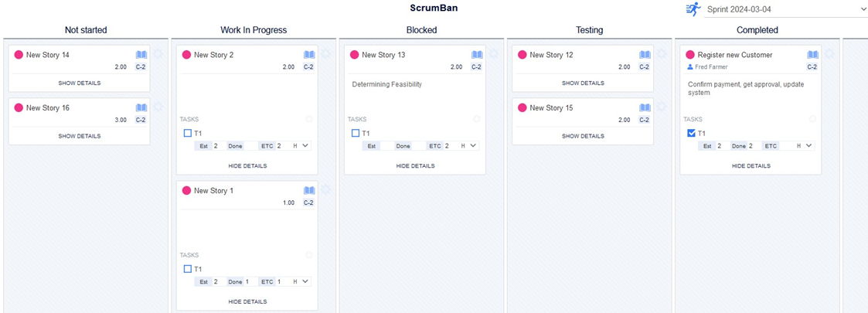Tick the T1 checkbox in New Story 13
Screen dimensions: 868x313
[356, 133]
